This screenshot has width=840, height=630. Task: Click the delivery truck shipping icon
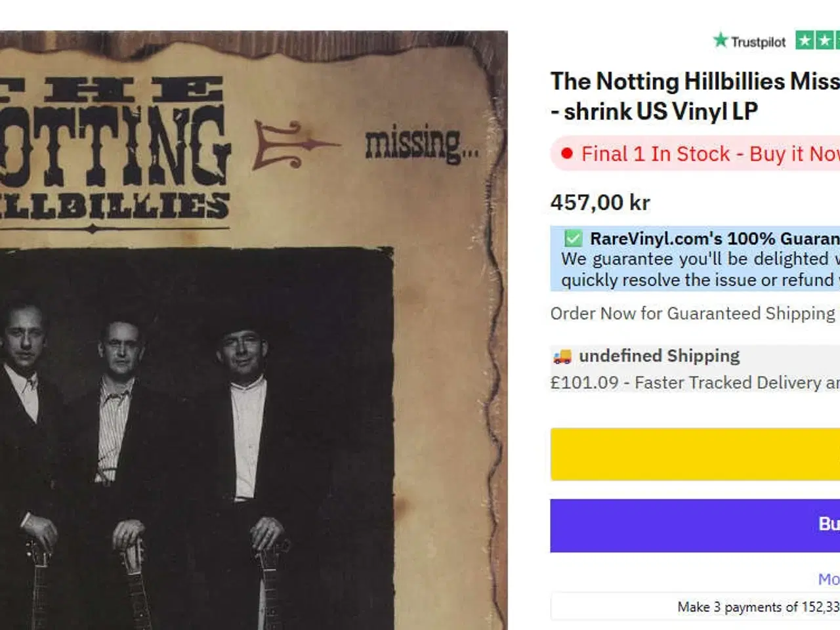pos(561,355)
